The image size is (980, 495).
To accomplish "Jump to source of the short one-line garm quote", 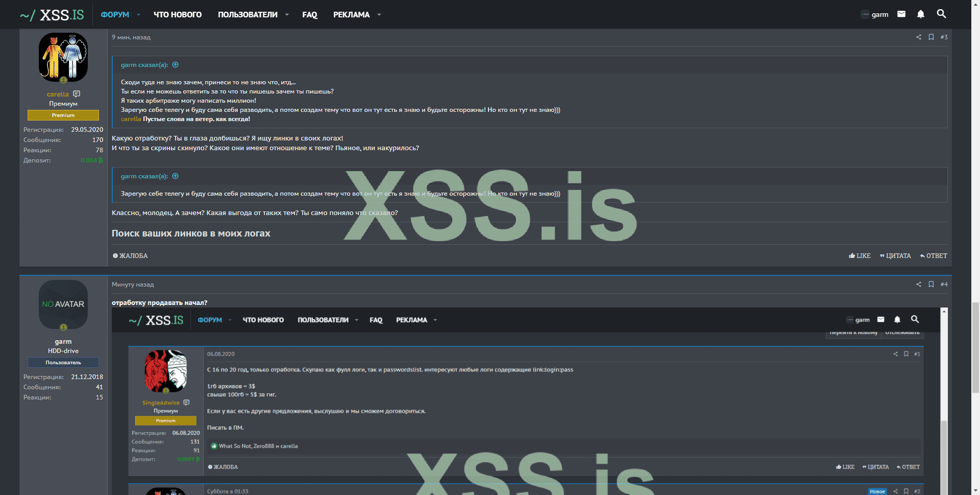I will 175,176.
